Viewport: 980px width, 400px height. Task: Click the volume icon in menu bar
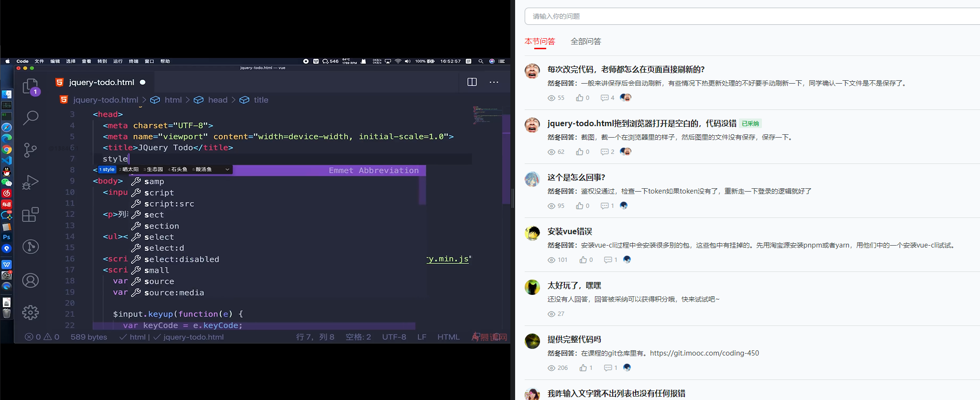coord(407,61)
